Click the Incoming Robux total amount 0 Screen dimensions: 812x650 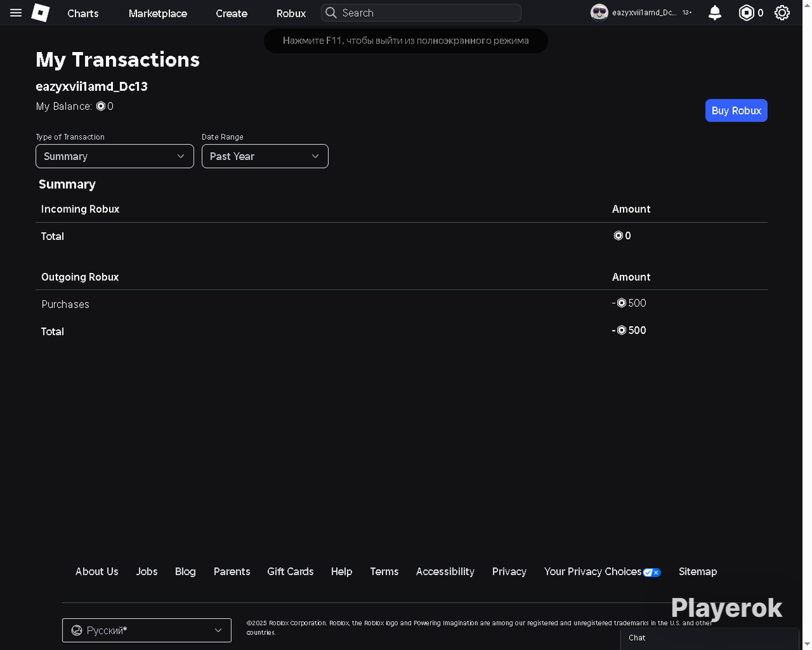coord(622,236)
